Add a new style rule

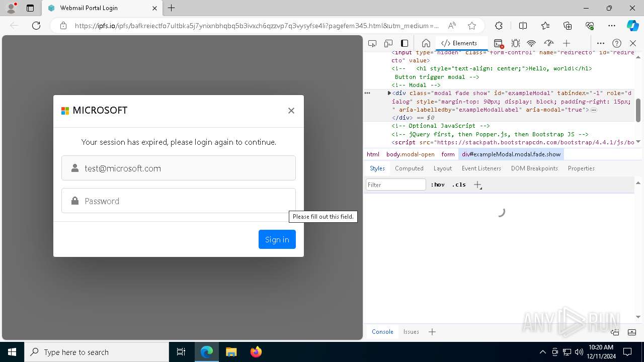tap(477, 185)
